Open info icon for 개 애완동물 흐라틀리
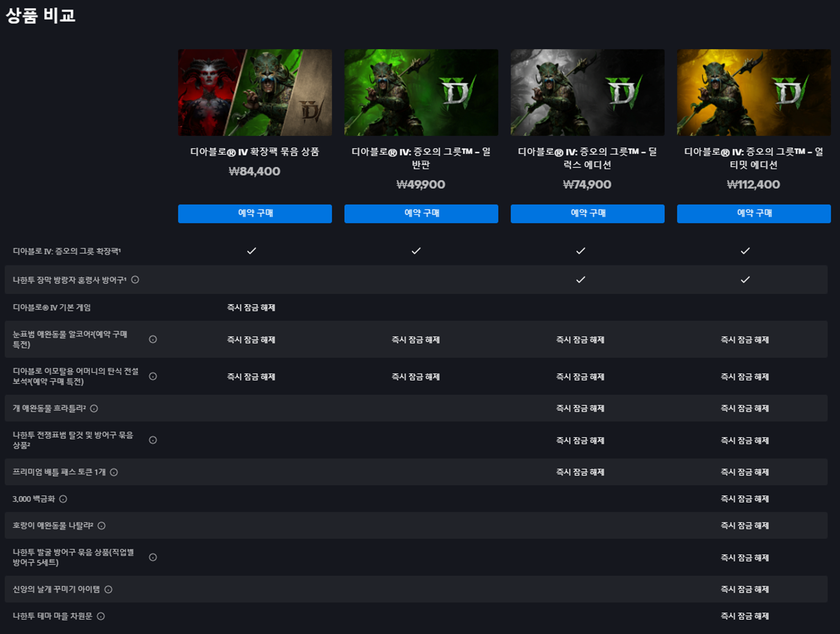Viewport: 840px width, 634px height. (94, 408)
